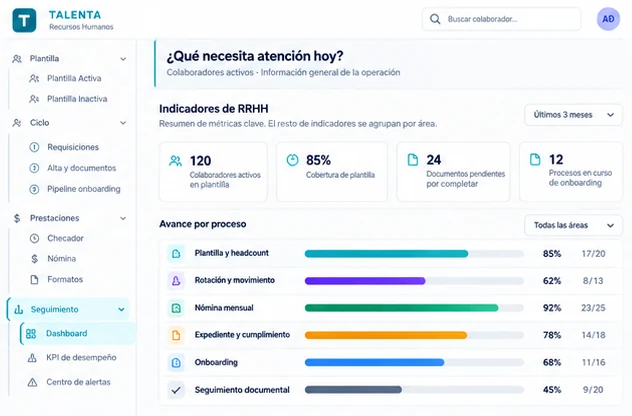The height and width of the screenshot is (416, 632).
Task: Select Dashboard menu item
Action: (x=78, y=333)
